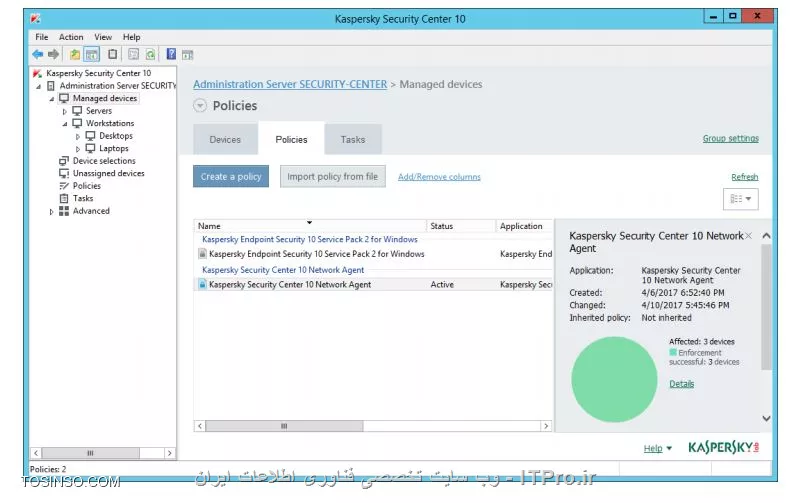Open the Help menu in menu bar
This screenshot has height=503, width=790.
(x=131, y=37)
